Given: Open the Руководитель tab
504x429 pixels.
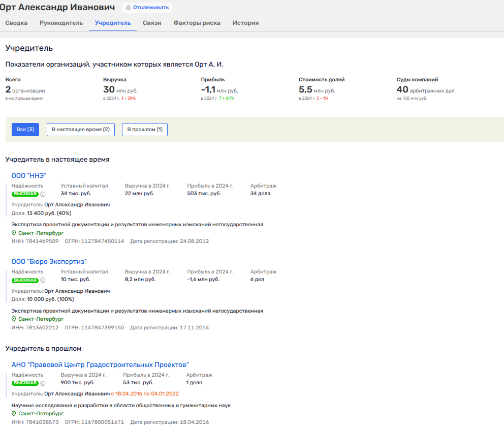Looking at the screenshot, I should coord(61,23).
